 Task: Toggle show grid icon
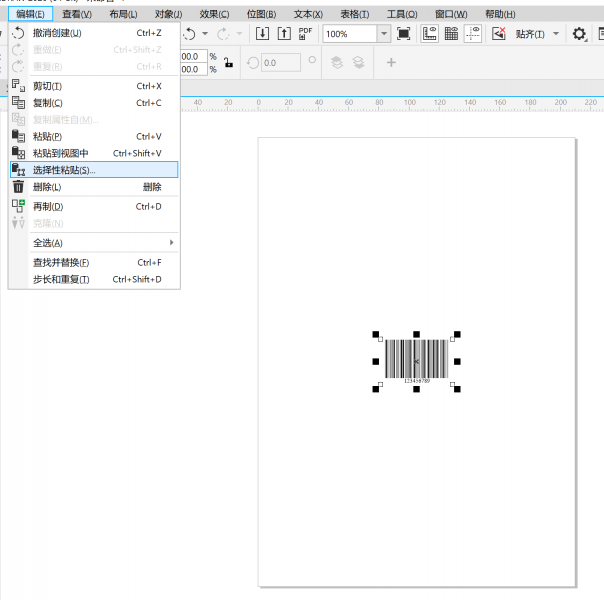click(451, 33)
